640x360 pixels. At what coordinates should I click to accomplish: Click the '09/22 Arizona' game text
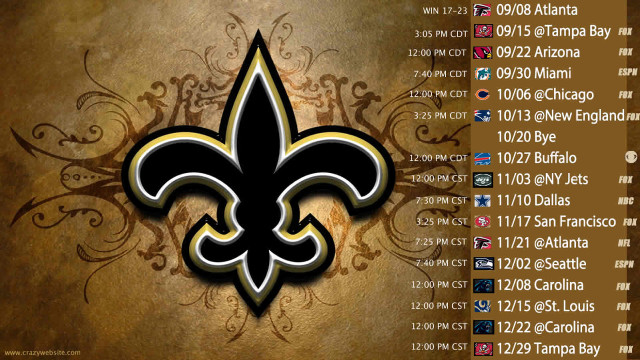pyautogui.click(x=538, y=52)
